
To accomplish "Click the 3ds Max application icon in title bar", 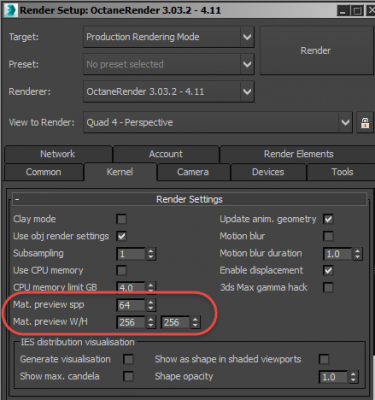I will [x=11, y=10].
